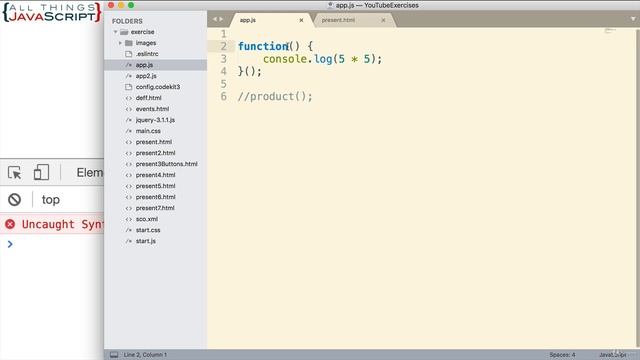Toggle the side bar via status bar icon

pos(114,355)
